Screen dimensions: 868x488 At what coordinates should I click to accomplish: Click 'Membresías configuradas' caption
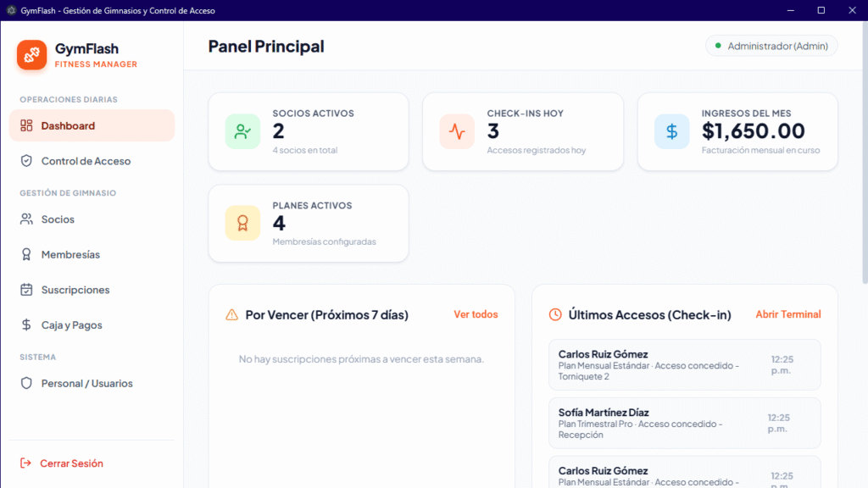325,241
